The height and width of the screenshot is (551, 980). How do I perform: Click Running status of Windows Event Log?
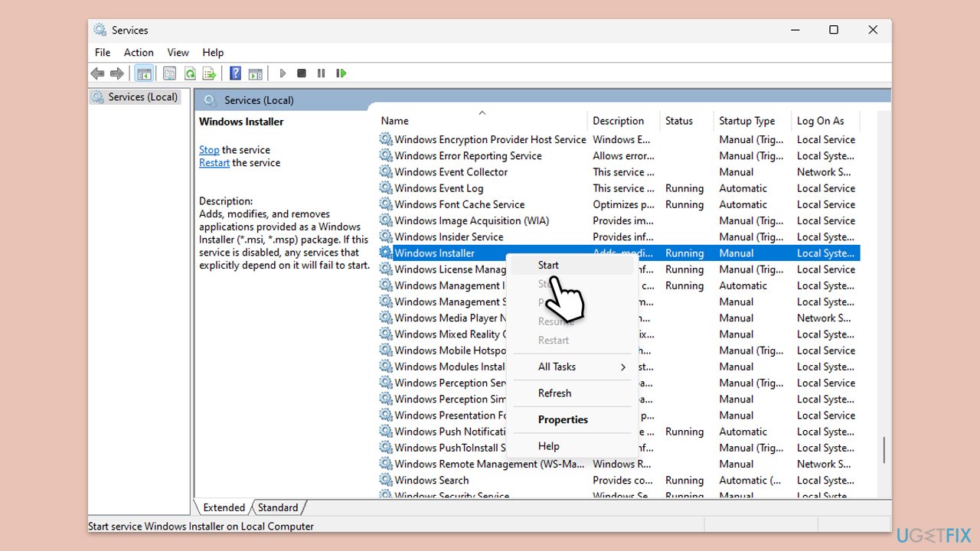[684, 188]
